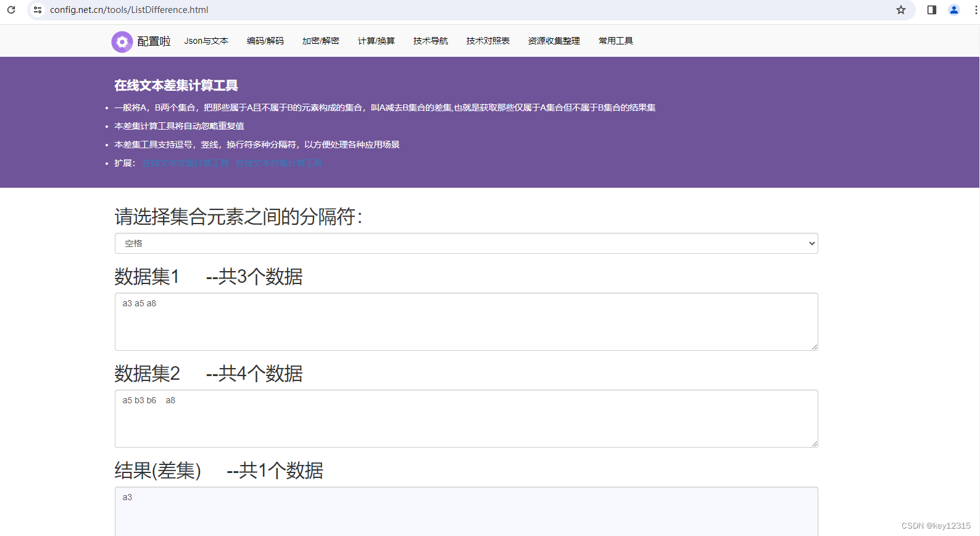
Task: Go to 配置啦 site home text
Action: (154, 41)
